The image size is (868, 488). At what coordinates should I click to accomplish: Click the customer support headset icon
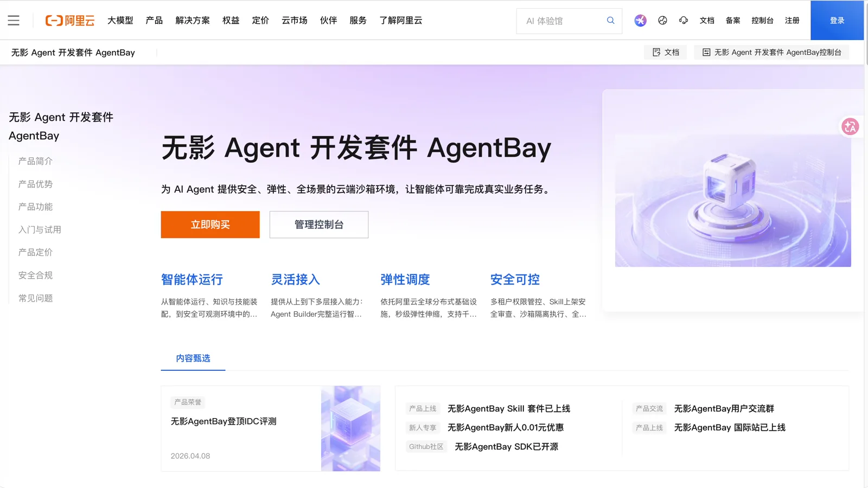point(684,21)
